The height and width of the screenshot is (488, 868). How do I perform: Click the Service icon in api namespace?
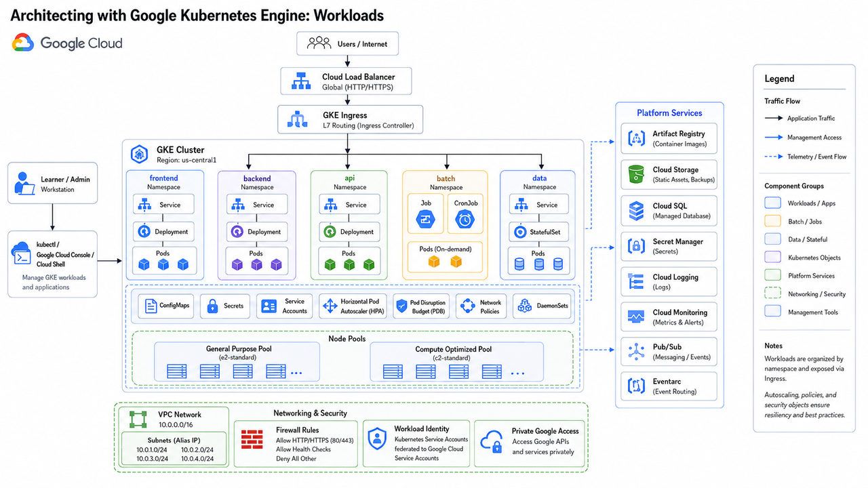(330, 205)
